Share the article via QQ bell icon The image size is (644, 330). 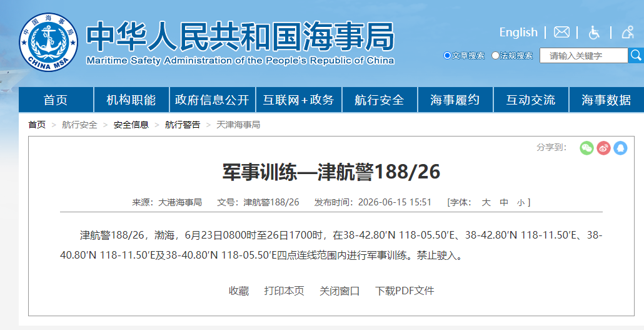click(x=620, y=148)
